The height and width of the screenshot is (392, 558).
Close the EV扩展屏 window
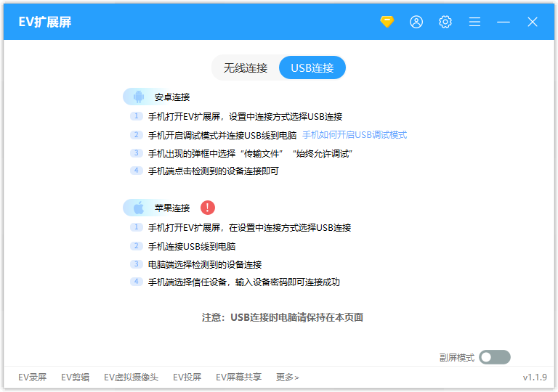pos(533,22)
